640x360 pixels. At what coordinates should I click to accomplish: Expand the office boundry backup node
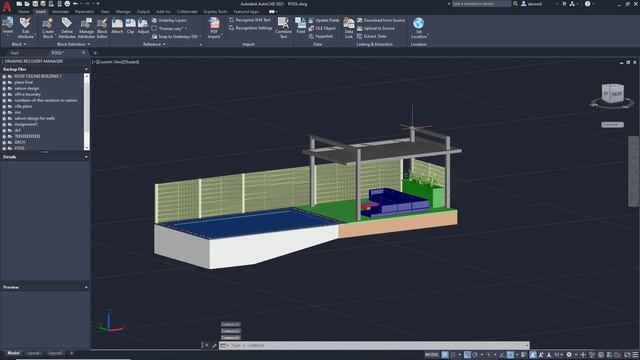pyautogui.click(x=4, y=94)
